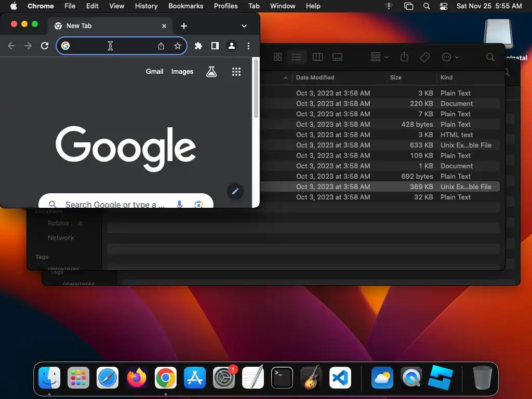Open the Gmail link
Image resolution: width=532 pixels, height=399 pixels.
coord(154,71)
